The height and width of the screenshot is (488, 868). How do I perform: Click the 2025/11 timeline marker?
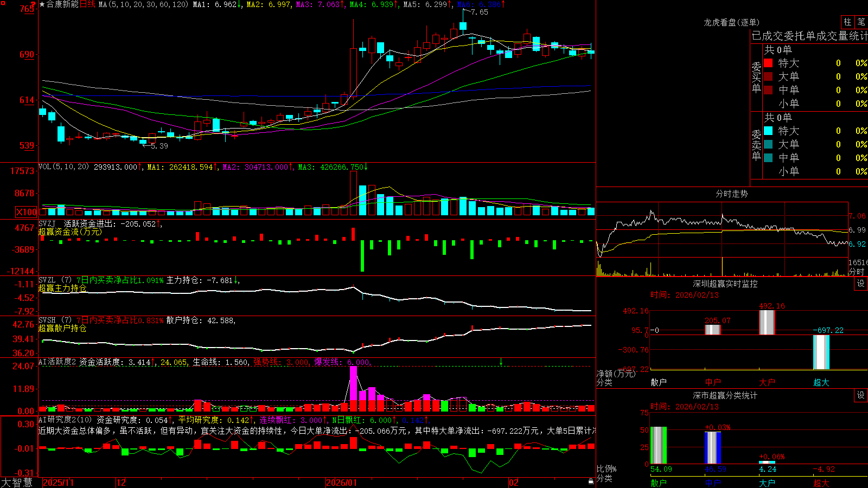point(58,483)
